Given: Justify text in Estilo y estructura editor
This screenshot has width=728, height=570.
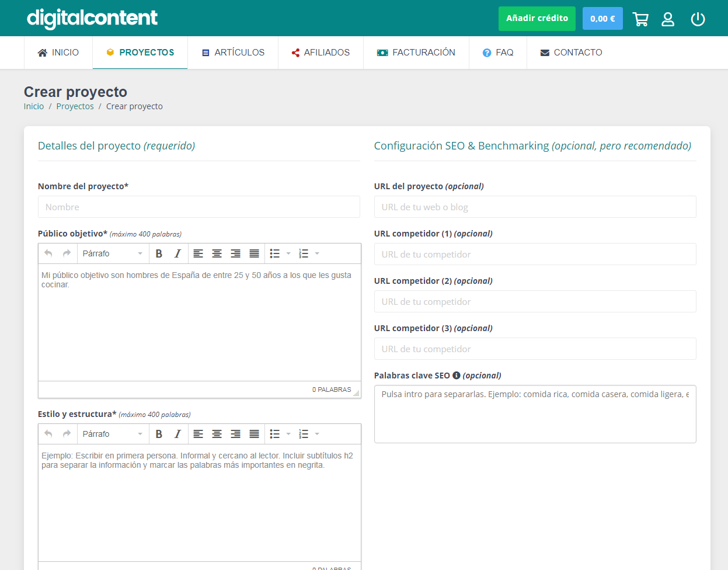Looking at the screenshot, I should 254,434.
